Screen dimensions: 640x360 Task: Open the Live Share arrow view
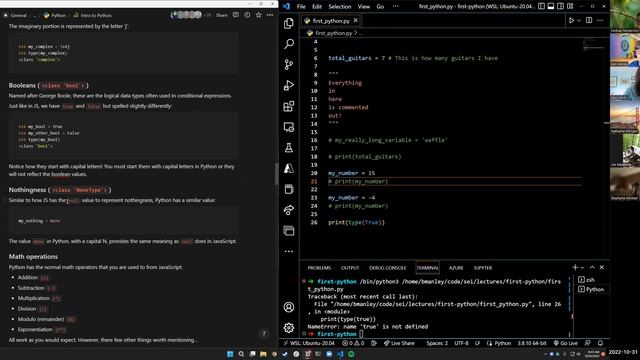coord(289,210)
